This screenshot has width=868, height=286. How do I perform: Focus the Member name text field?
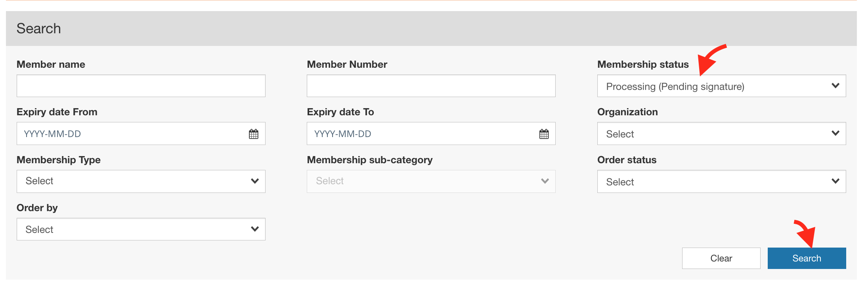pyautogui.click(x=141, y=86)
